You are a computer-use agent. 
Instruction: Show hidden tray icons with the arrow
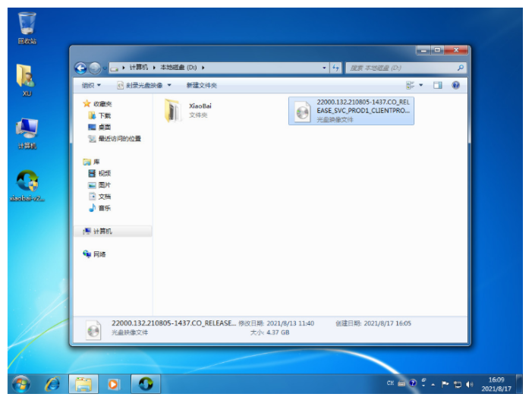pos(433,384)
